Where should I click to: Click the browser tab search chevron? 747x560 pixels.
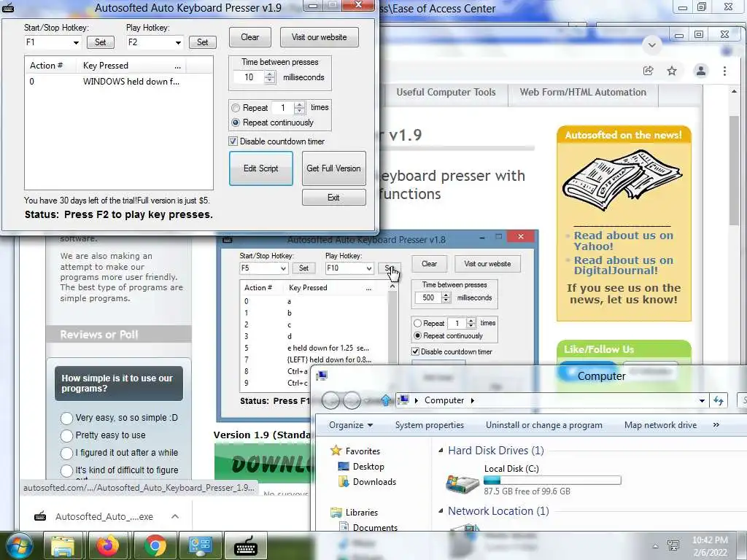click(652, 45)
